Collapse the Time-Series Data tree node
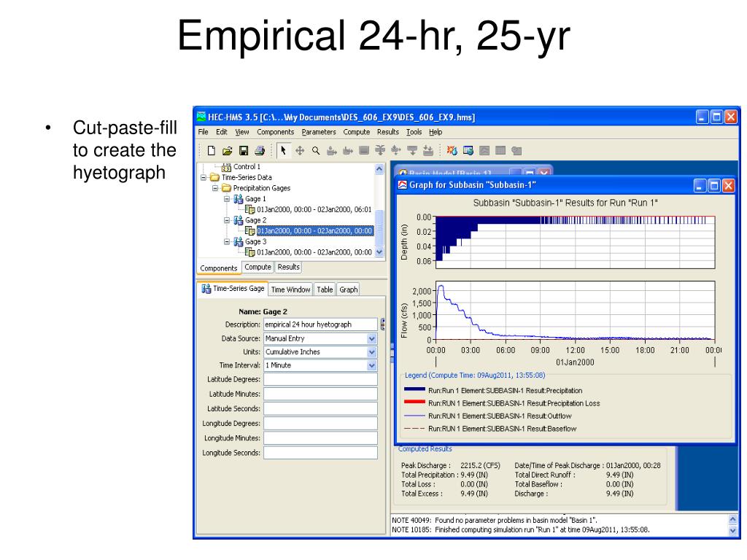Viewport: 747px width, 560px height. [x=204, y=178]
